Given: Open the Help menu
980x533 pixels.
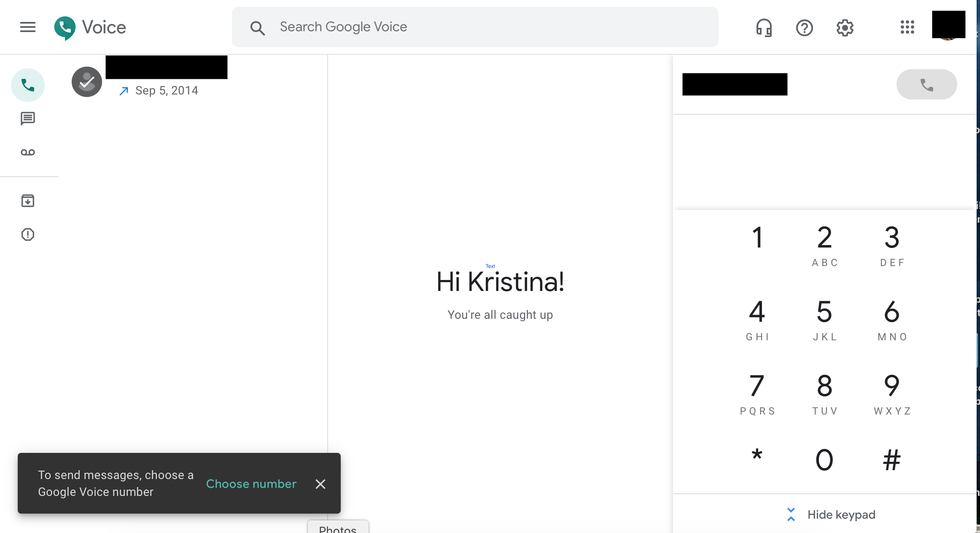Looking at the screenshot, I should pyautogui.click(x=805, y=27).
